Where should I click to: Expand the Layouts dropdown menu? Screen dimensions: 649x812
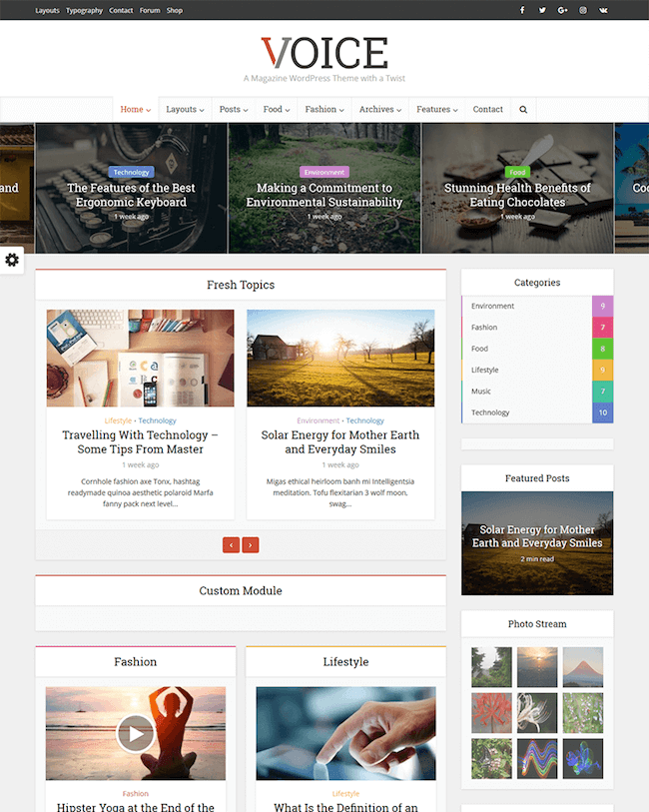pos(185,109)
